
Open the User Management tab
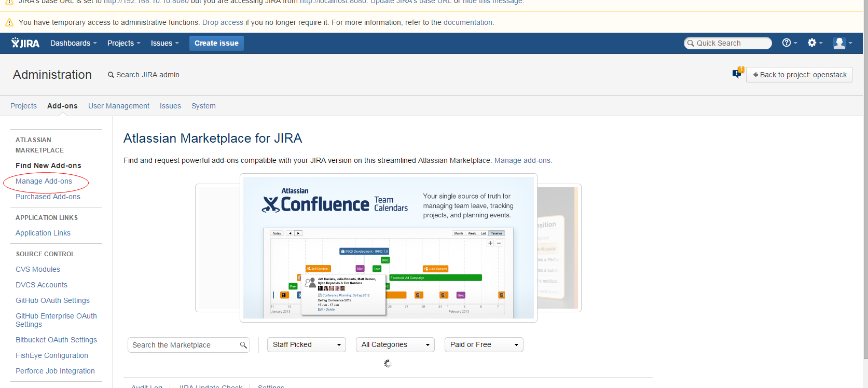[x=119, y=106]
